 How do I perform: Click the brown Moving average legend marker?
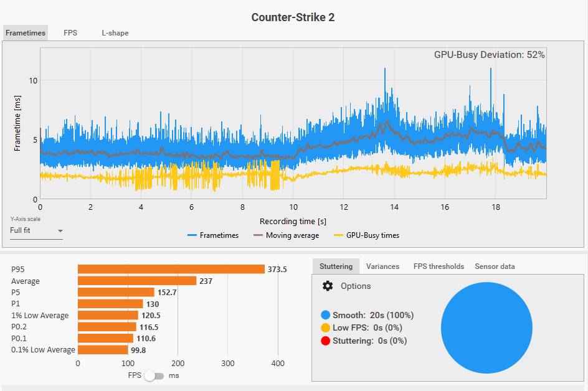[258, 235]
